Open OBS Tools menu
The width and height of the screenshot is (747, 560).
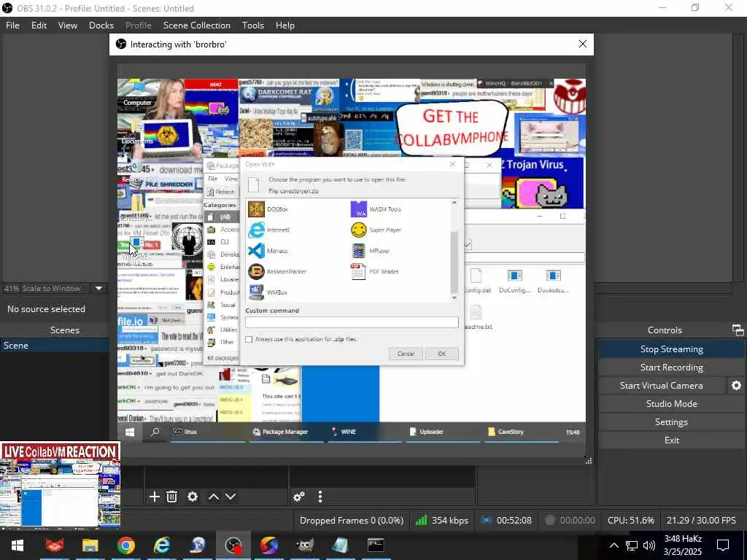(253, 26)
